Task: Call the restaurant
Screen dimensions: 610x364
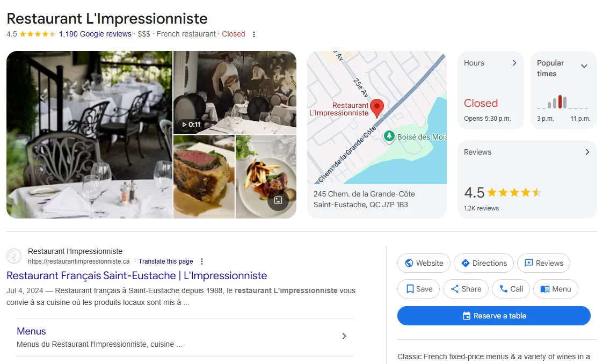Action: tap(511, 289)
